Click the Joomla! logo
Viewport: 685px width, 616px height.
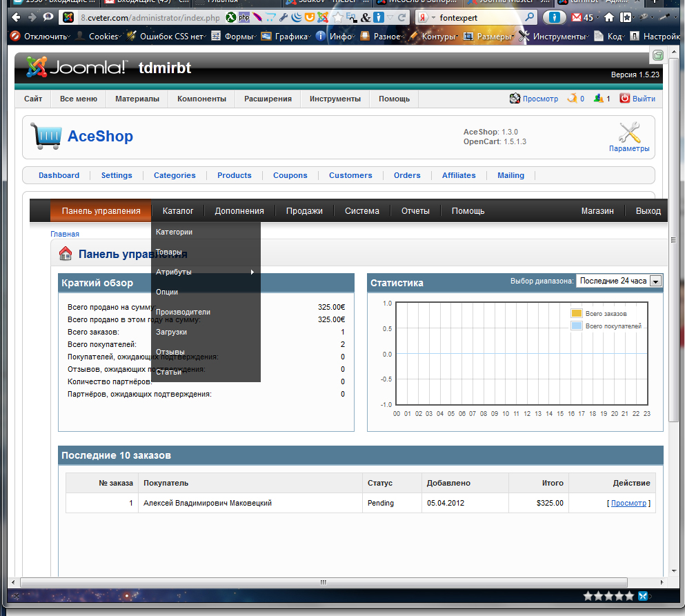click(x=77, y=68)
